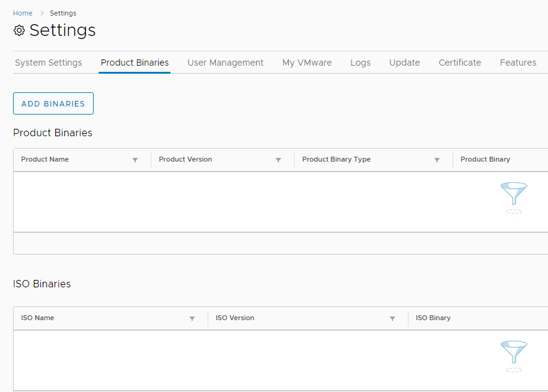The image size is (548, 392).
Task: Click the ISO Name filter icon
Action: click(192, 319)
